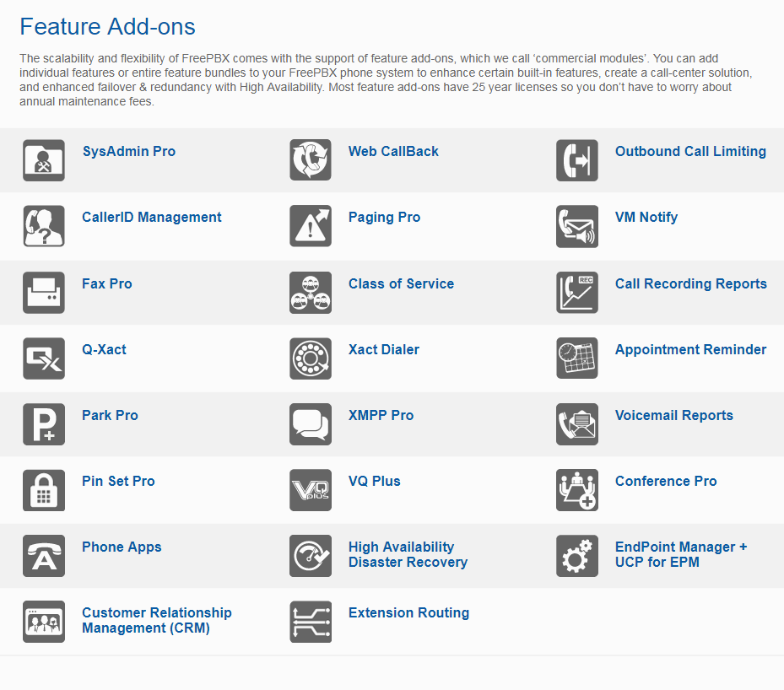Viewport: 784px width, 690px height.
Task: Open the Phone Apps link
Action: pos(122,547)
